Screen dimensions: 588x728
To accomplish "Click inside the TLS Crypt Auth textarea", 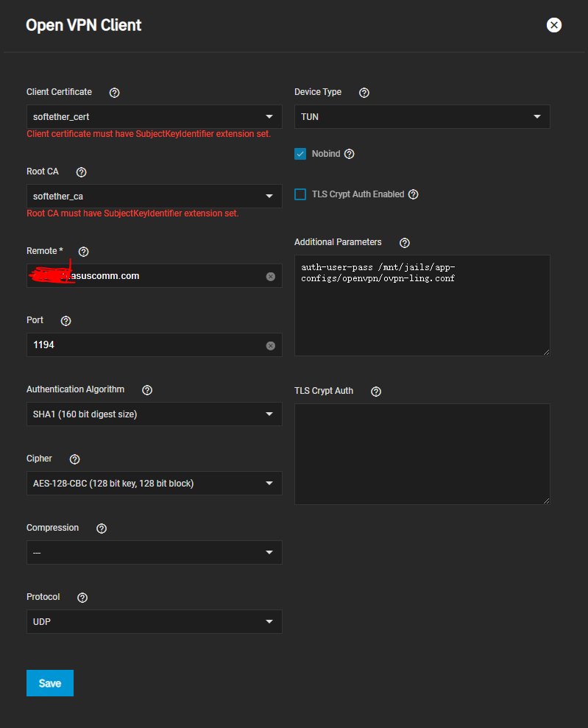I will click(422, 453).
